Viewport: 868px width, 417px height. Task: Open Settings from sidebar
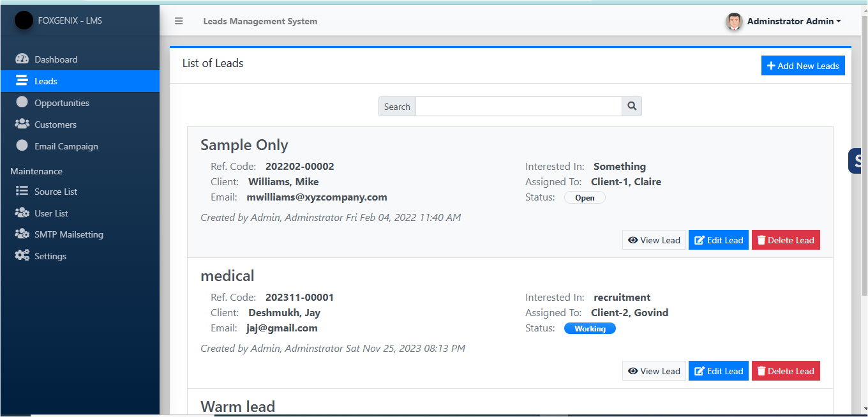coord(80,256)
